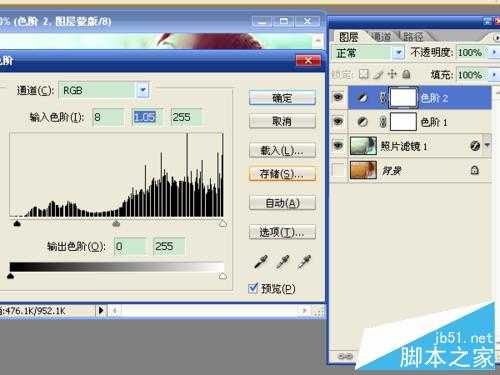Screen dimensions: 500x375
Task: Click the document horizontal scrollbar
Action: tap(210, 311)
